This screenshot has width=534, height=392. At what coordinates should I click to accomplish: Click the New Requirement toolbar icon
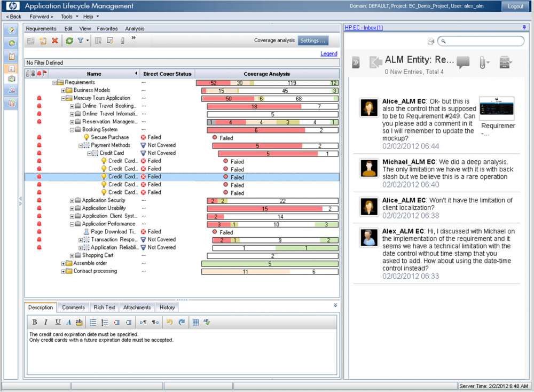click(x=43, y=41)
